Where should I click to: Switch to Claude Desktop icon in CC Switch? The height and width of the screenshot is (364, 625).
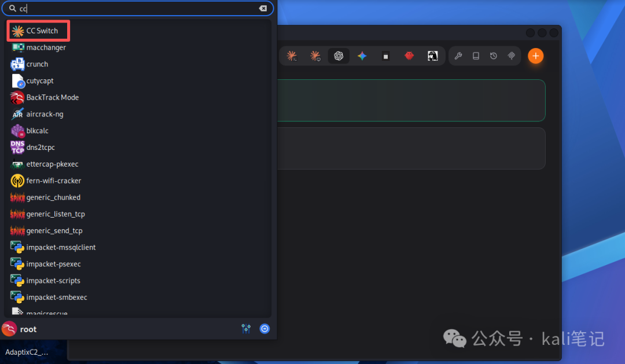click(315, 56)
